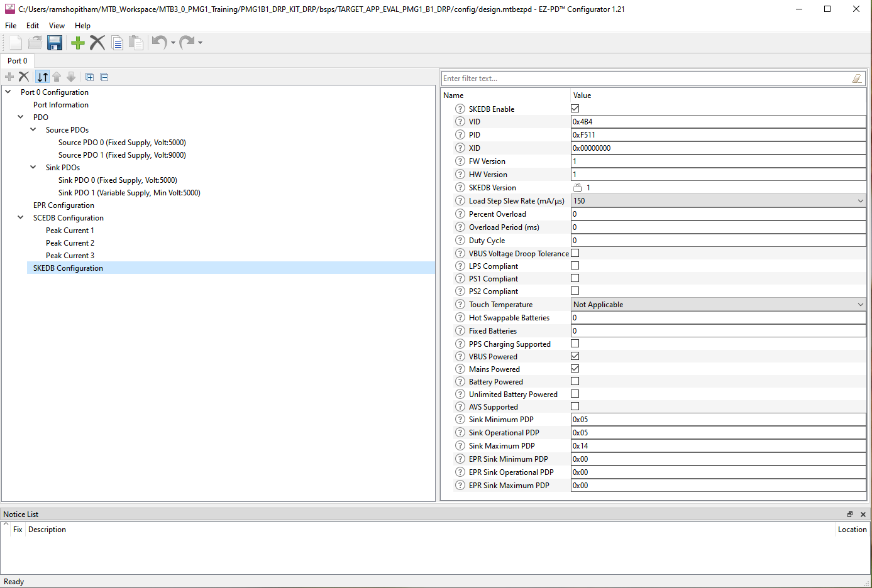The width and height of the screenshot is (872, 588).
Task: Click help icon next to VID
Action: click(x=460, y=122)
